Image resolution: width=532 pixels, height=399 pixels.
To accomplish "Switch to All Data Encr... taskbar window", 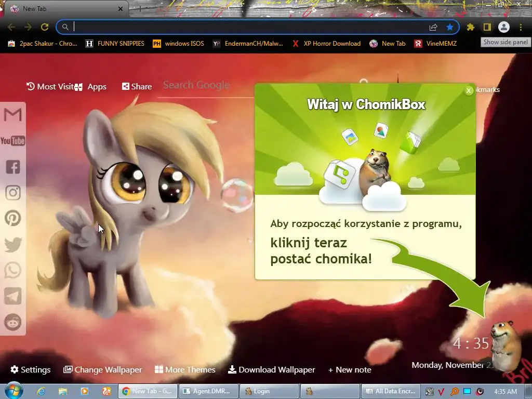I will click(x=391, y=391).
